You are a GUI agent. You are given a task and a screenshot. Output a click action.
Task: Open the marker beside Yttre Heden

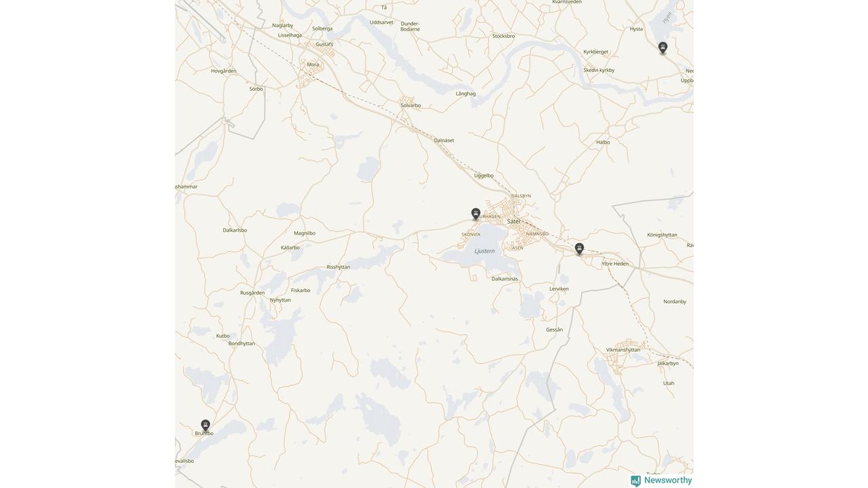coord(579,249)
